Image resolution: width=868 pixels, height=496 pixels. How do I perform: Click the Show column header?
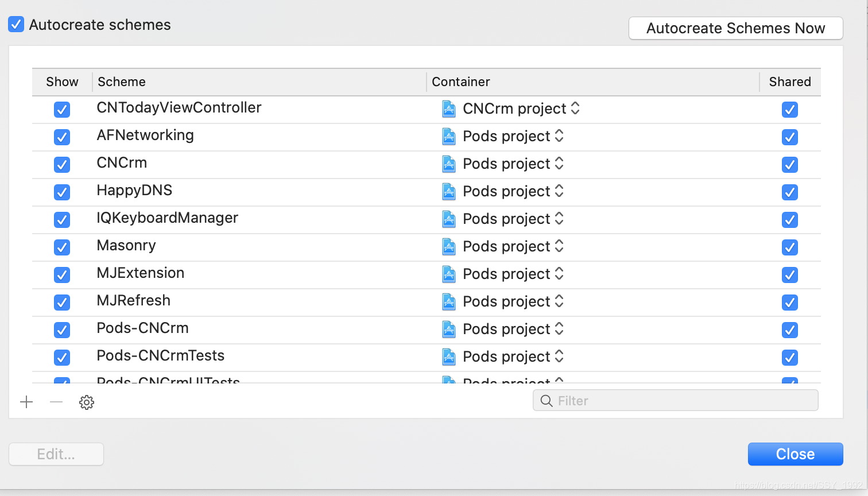tap(62, 82)
